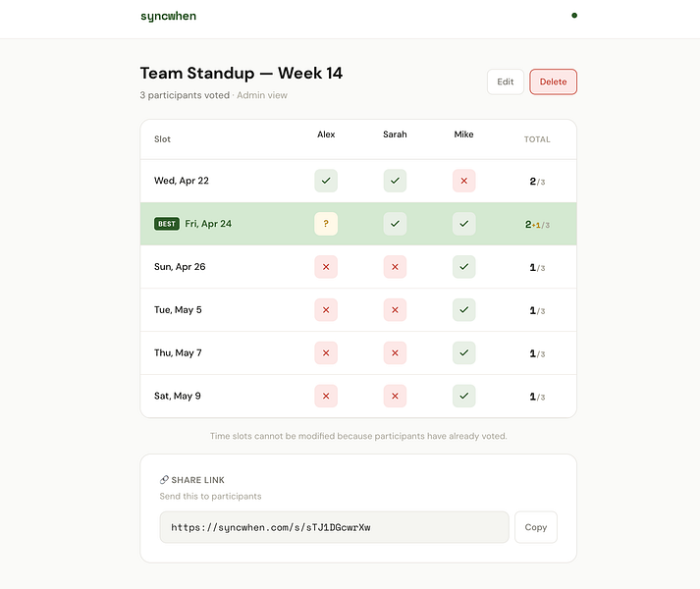Click Alex's question mark for Fri, Apr 24
This screenshot has height=589, width=700.
point(326,224)
